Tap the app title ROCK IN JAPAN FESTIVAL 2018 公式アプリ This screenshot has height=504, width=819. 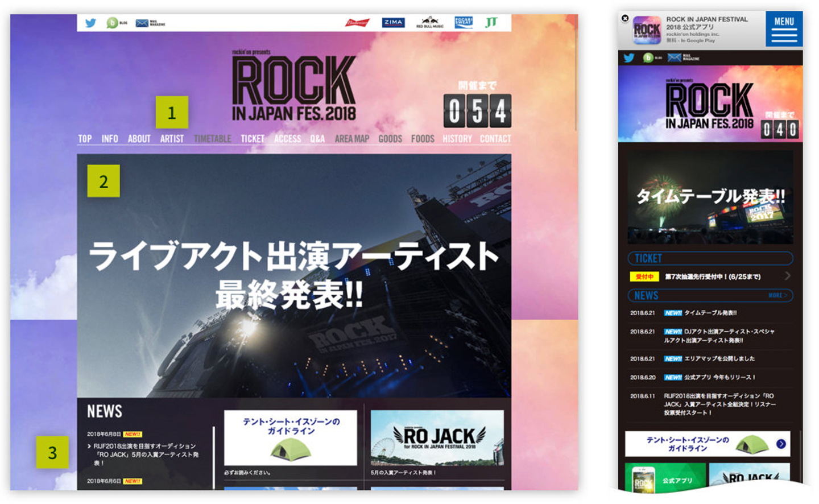point(707,23)
